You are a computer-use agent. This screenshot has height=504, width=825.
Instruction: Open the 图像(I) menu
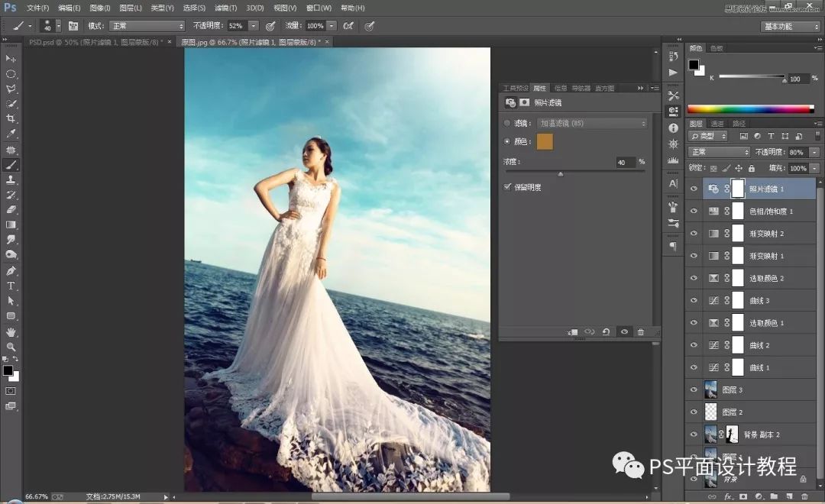click(100, 8)
